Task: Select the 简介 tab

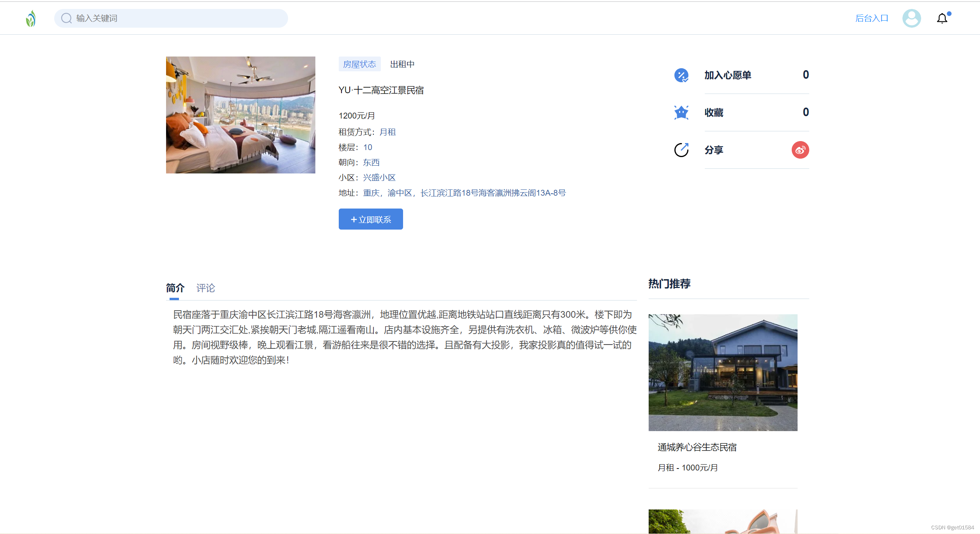Action: (x=175, y=288)
